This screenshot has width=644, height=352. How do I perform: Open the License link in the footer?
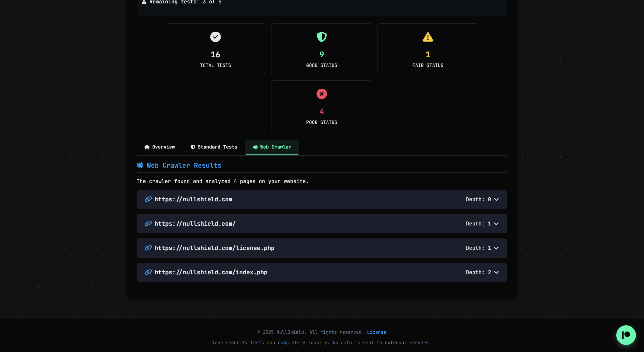pyautogui.click(x=377, y=332)
